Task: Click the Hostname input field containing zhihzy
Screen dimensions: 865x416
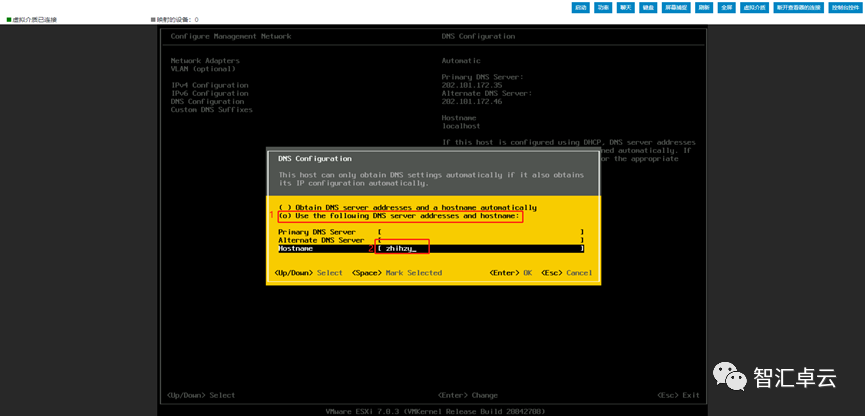Action: pyautogui.click(x=480, y=249)
